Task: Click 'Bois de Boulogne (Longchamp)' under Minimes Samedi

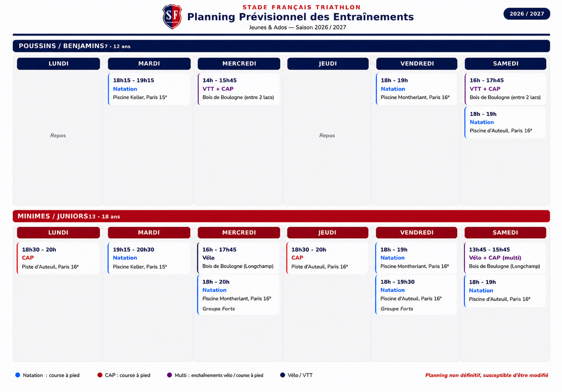Action: [x=504, y=266]
